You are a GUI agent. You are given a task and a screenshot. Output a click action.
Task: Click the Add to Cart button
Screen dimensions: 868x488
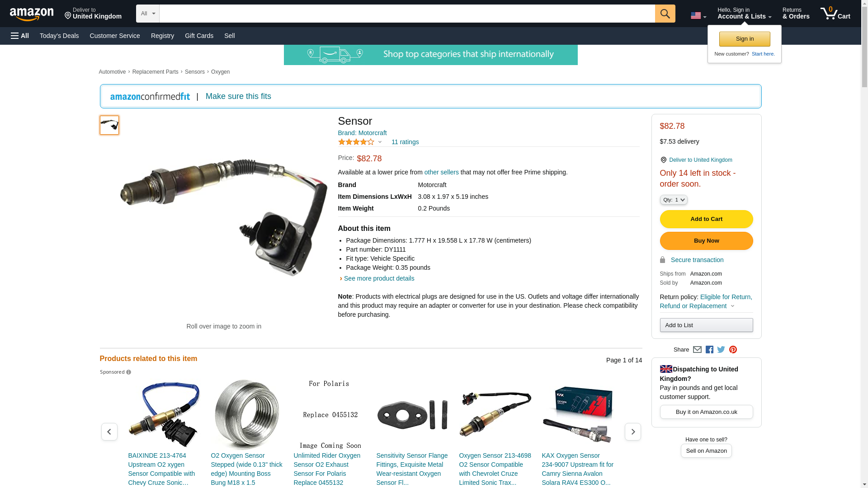706,219
